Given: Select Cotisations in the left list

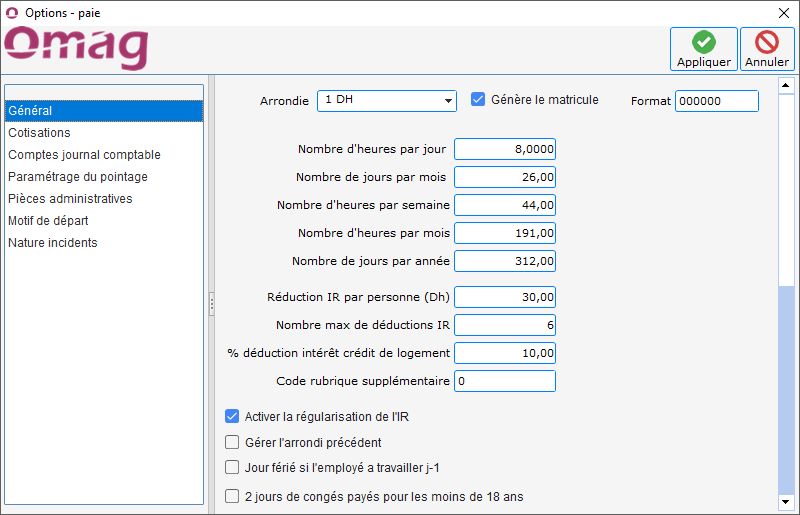Looking at the screenshot, I should (39, 132).
